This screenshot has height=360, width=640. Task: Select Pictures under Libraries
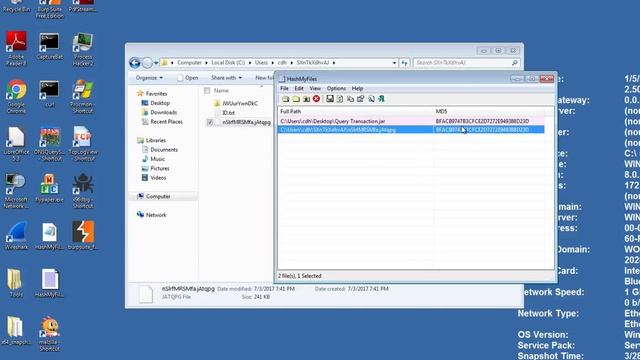click(x=160, y=169)
